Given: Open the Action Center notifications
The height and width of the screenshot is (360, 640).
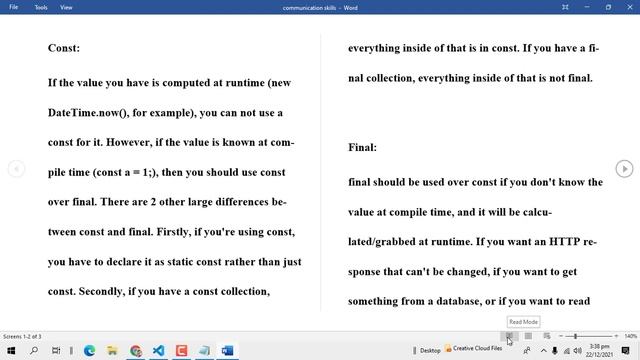Looking at the screenshot, I should (x=625, y=351).
